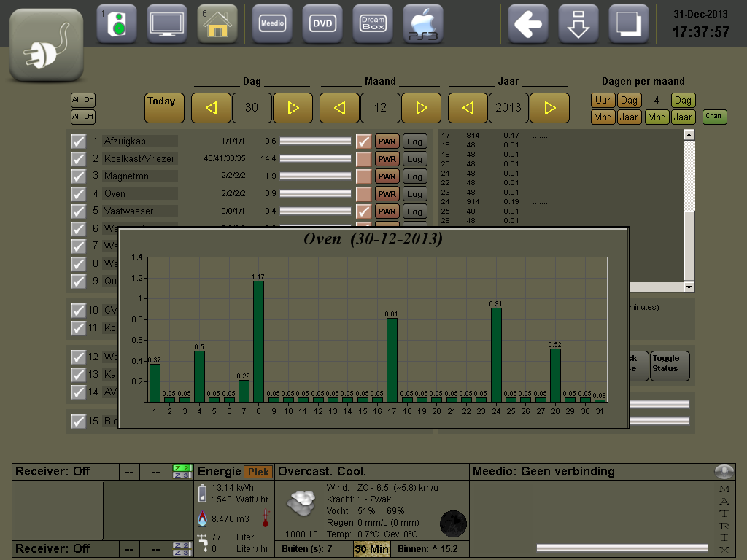Viewport: 747px width, 560px height.
Task: Toggle the Magnetron power state checkbox
Action: coord(363,176)
